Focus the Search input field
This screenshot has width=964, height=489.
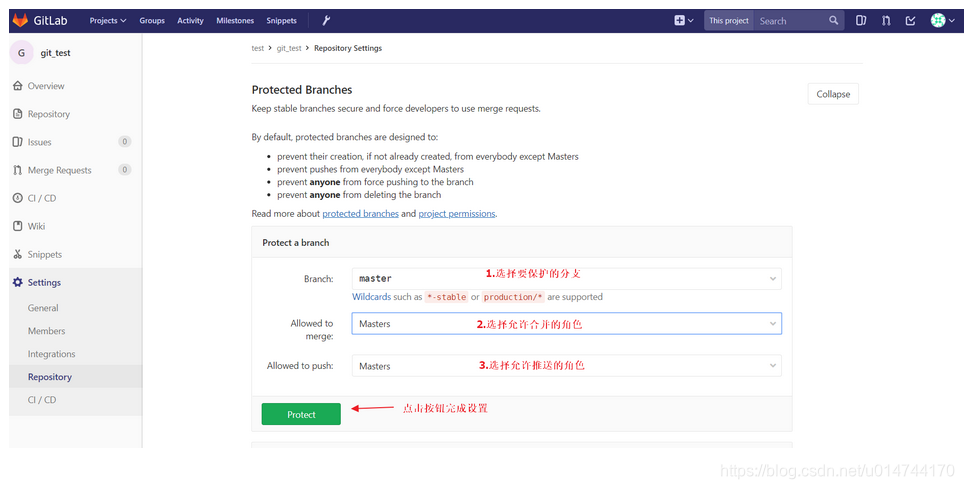point(792,20)
